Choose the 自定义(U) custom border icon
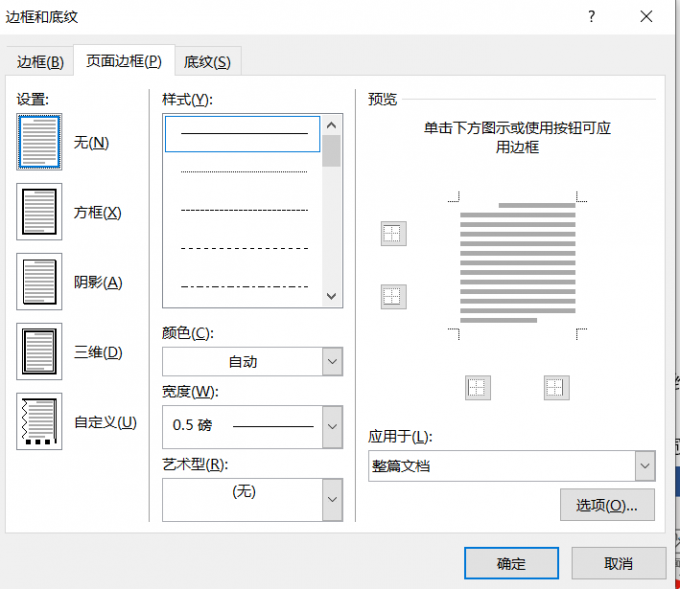Viewport: 680px width, 589px height. point(39,421)
